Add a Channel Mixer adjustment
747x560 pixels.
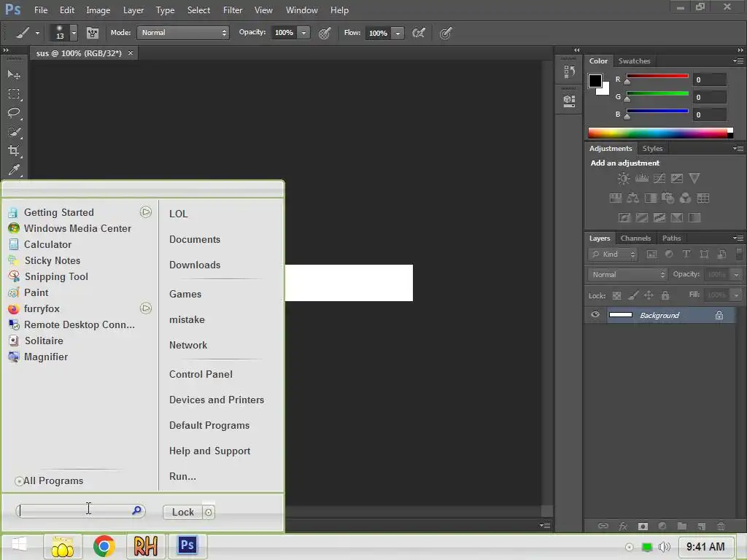(686, 198)
